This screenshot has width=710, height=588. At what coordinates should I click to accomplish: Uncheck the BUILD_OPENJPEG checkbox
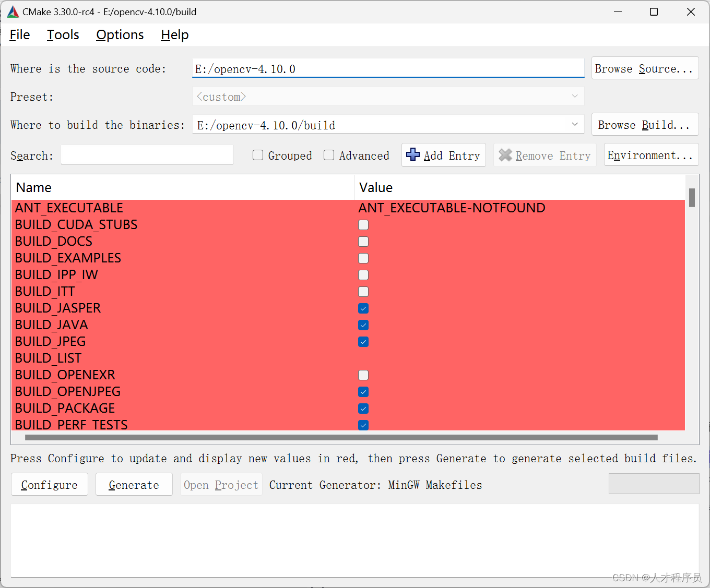click(363, 392)
